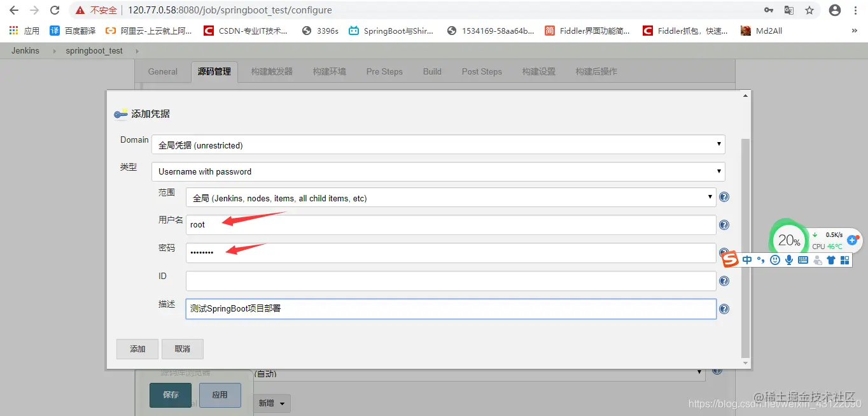Screen dimensions: 868x416
Task: Open help for the 范围 field
Action: [724, 197]
